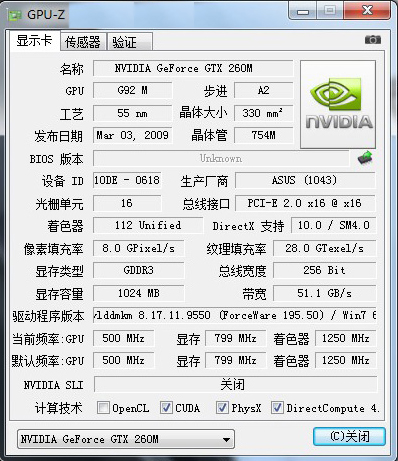The width and height of the screenshot is (398, 461).
Task: Click the 工艺 field showing 55 nm
Action: click(x=132, y=113)
